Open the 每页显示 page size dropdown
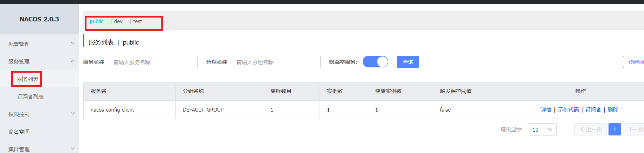This screenshot has height=153, width=644. [x=542, y=129]
